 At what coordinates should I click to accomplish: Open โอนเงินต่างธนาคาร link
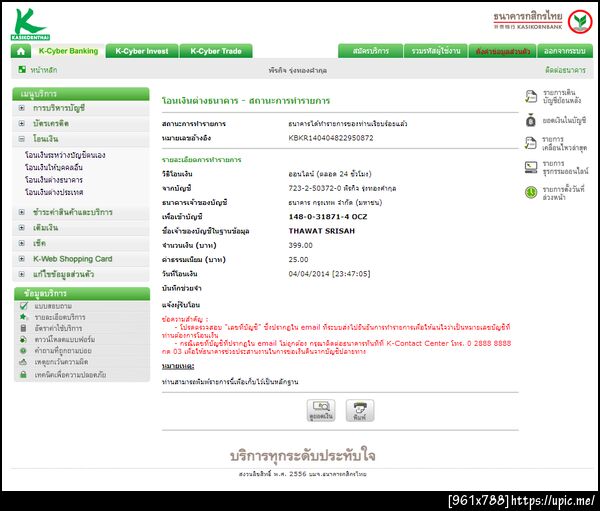tap(54, 180)
